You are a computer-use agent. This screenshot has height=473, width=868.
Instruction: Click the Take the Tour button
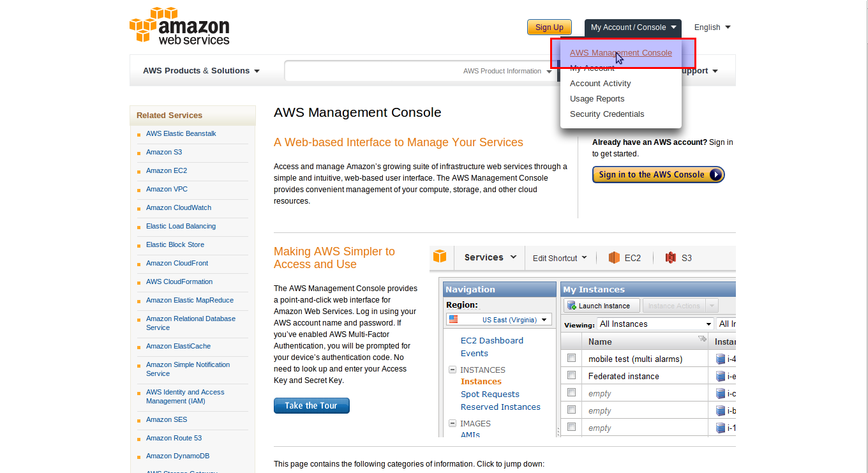pos(311,405)
